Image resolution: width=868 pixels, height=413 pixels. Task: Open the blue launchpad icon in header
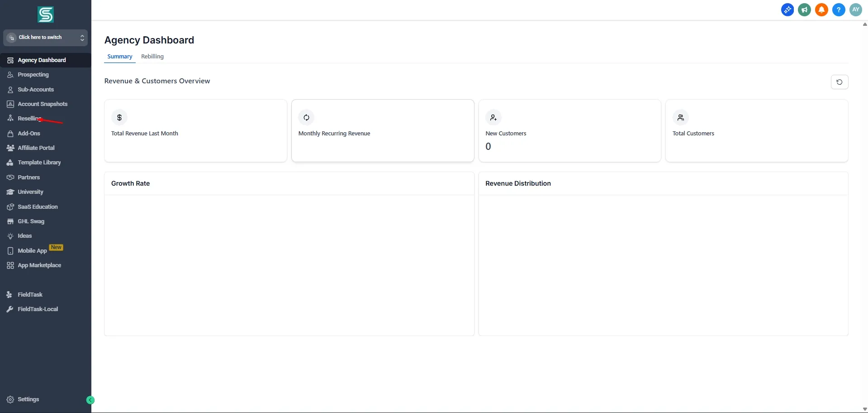787,10
